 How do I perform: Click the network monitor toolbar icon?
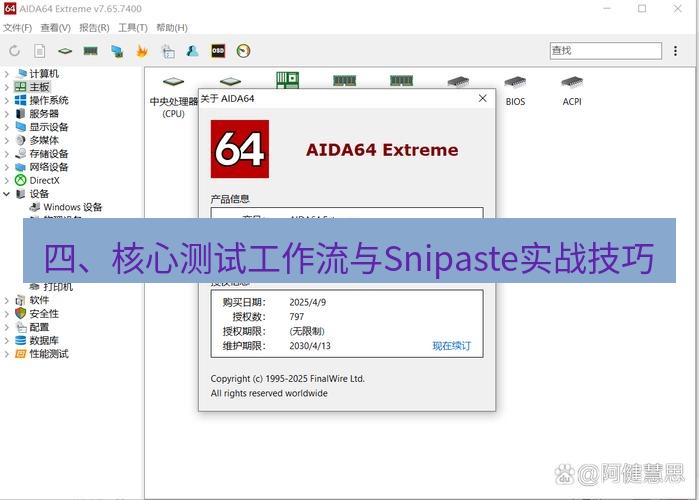[117, 51]
